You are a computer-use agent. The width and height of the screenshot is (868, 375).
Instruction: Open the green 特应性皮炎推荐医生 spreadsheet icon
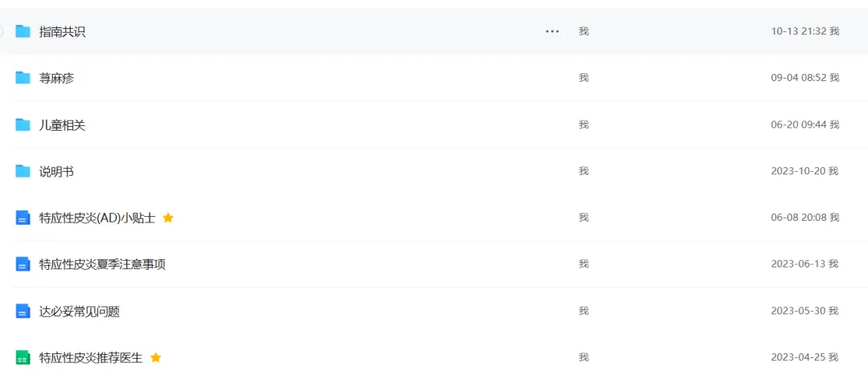(23, 358)
